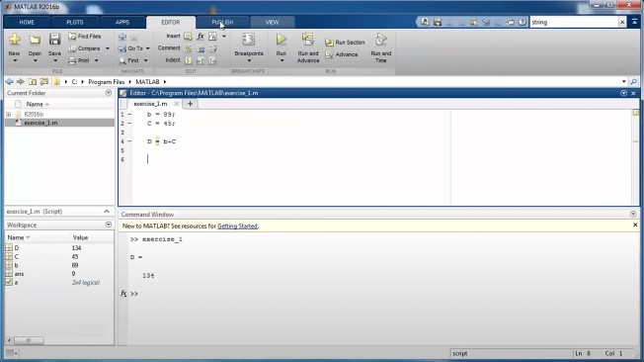Click the documentation search field containing string
The height and width of the screenshot is (362, 644).
coord(574,22)
